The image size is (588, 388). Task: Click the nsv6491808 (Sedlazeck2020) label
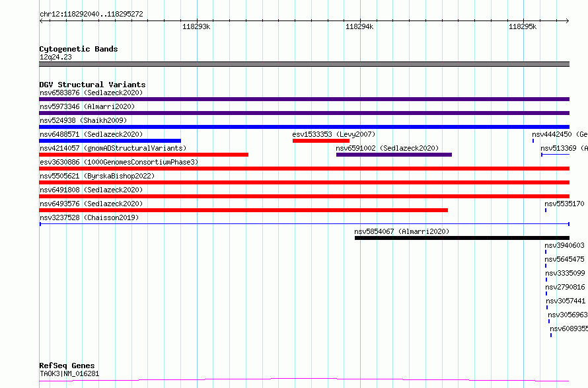point(91,190)
